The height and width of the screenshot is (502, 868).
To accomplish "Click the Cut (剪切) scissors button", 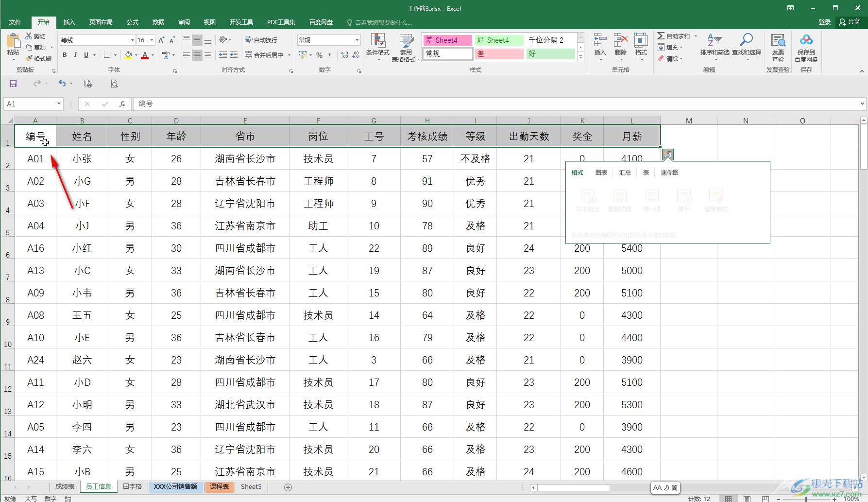I will 35,36.
